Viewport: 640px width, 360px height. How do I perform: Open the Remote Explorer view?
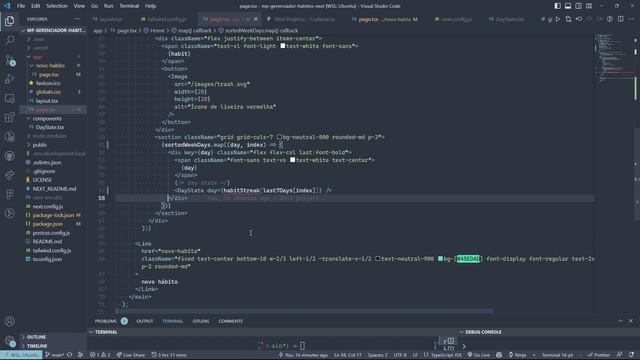9,98
